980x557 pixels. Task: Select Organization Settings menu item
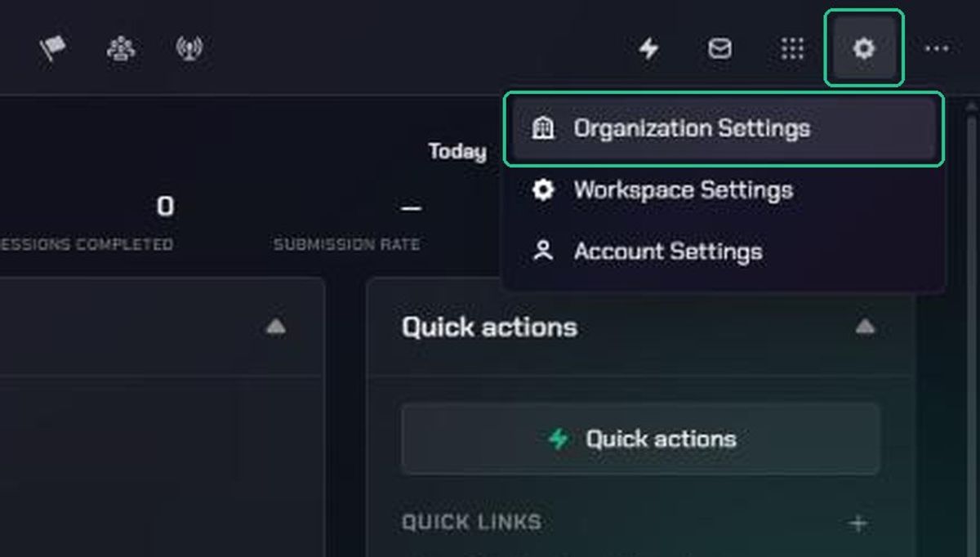click(x=724, y=128)
